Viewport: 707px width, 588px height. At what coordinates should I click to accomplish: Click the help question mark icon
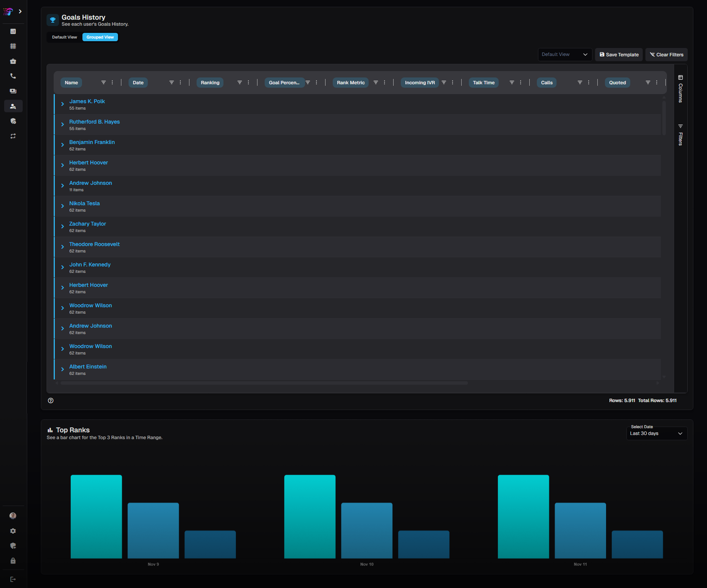coord(51,401)
